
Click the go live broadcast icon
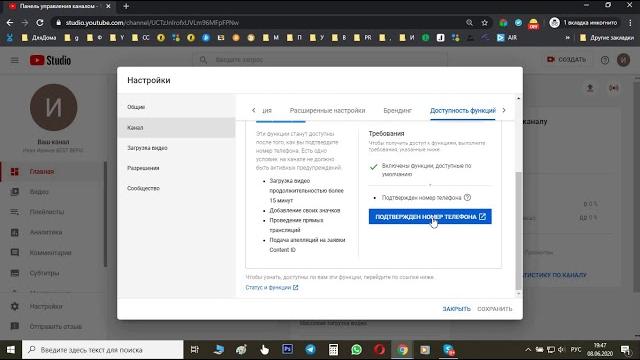pyautogui.click(x=613, y=88)
